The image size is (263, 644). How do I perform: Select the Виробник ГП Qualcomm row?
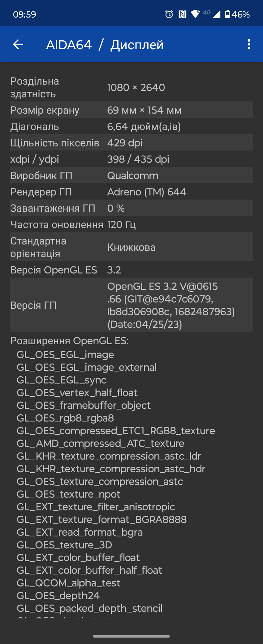click(131, 175)
